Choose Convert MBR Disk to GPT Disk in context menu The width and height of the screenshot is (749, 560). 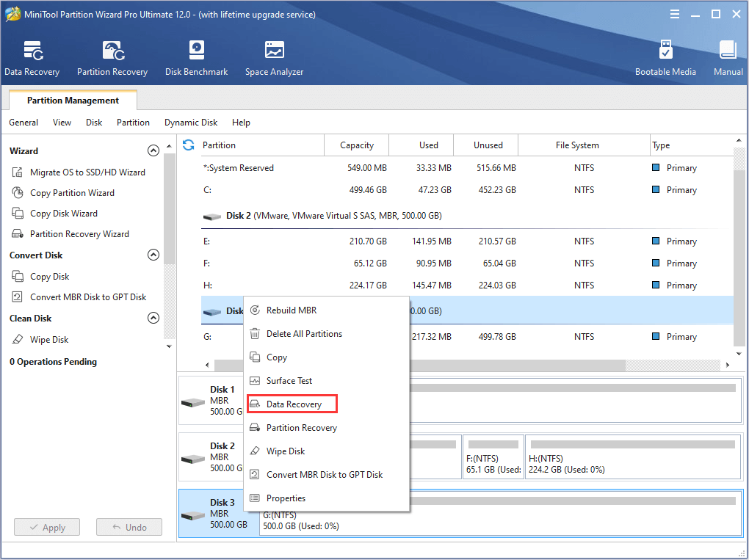tap(326, 475)
